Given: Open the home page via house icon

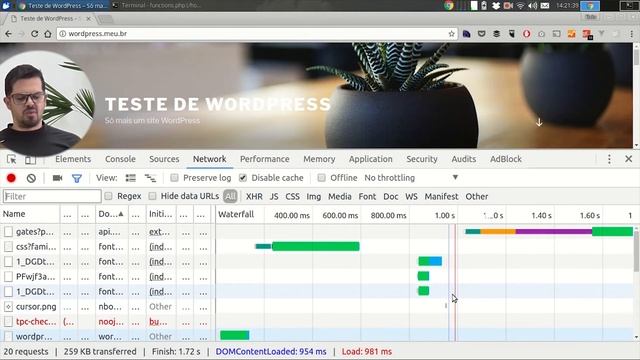Looking at the screenshot, I should (x=48, y=34).
